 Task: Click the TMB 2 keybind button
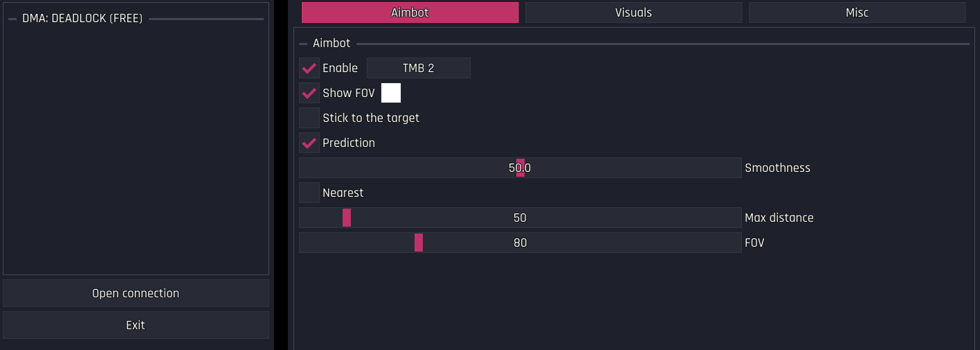(418, 68)
